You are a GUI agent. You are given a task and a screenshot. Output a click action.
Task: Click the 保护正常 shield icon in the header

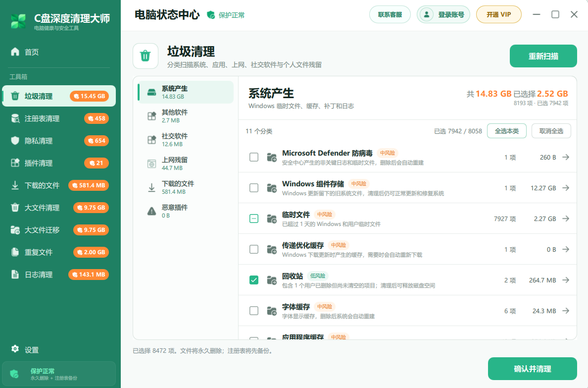click(x=211, y=15)
